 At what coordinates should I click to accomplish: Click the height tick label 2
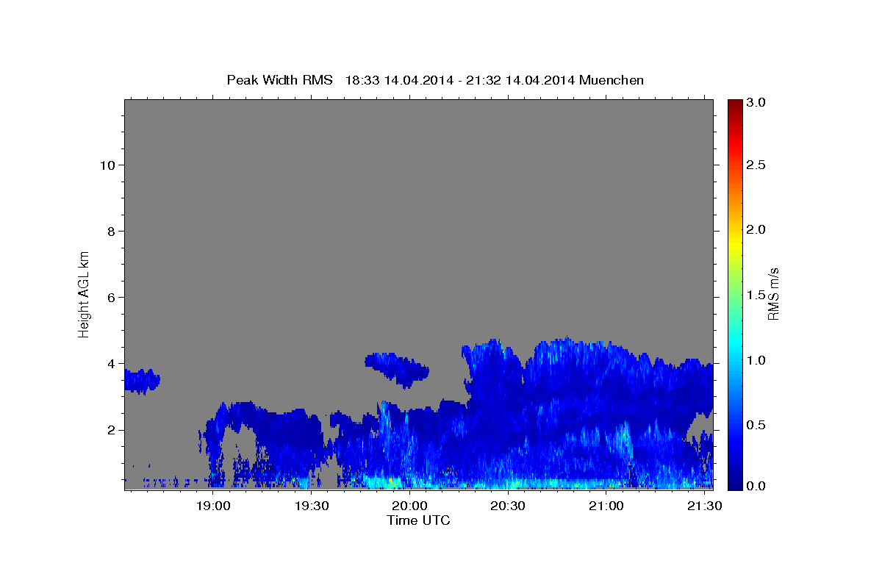coord(111,429)
